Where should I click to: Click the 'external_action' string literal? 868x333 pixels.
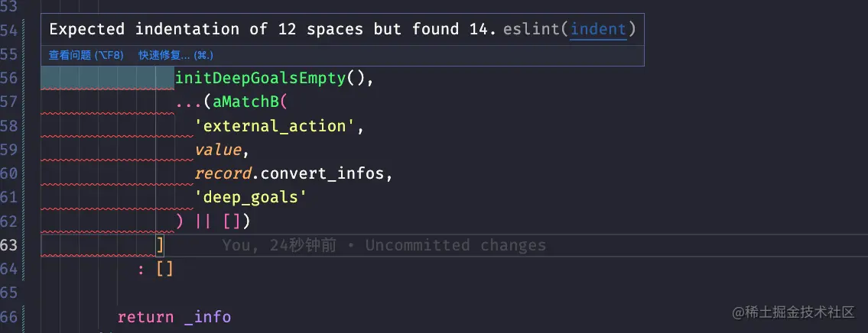coord(275,126)
